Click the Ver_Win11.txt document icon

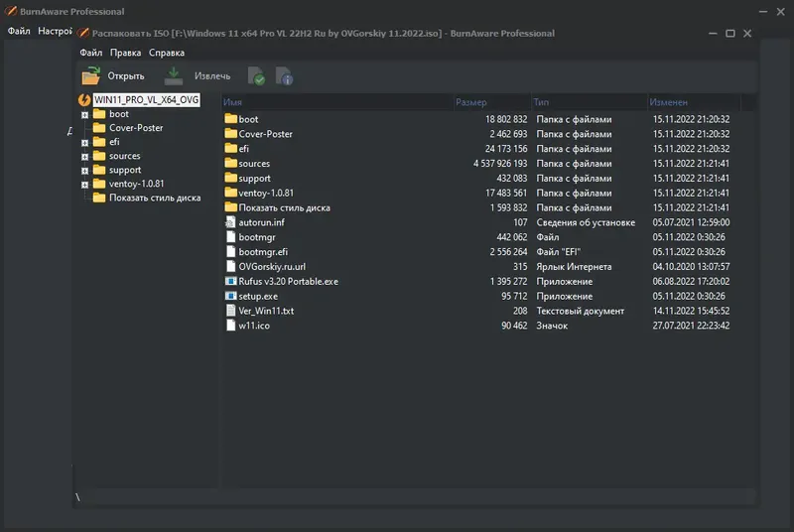click(230, 311)
